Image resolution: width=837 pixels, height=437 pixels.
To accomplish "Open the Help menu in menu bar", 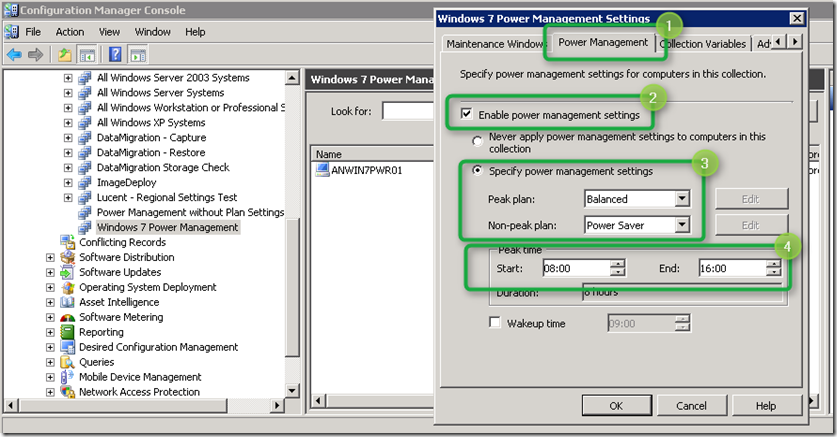I will tap(195, 32).
